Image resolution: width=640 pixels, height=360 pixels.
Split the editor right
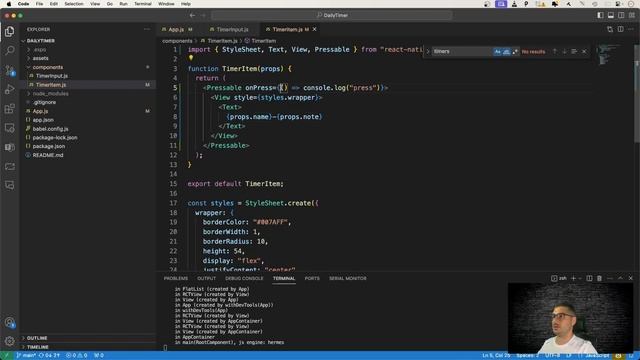coord(620,29)
